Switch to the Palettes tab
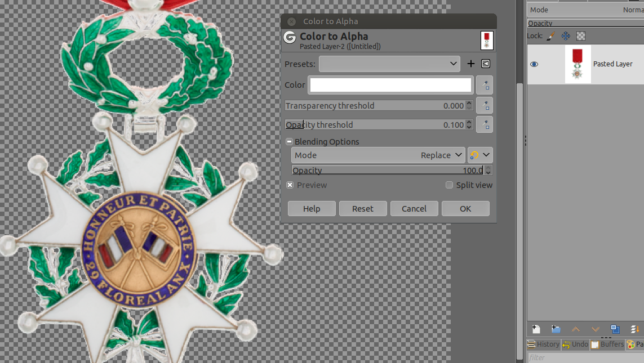 pyautogui.click(x=635, y=344)
